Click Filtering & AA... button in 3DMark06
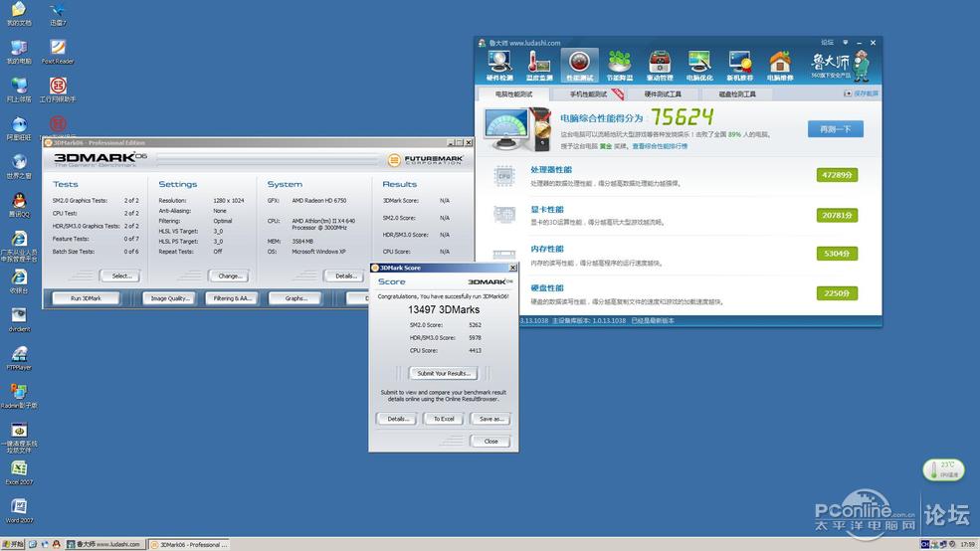Viewport: 980px width, 551px height. tap(232, 298)
